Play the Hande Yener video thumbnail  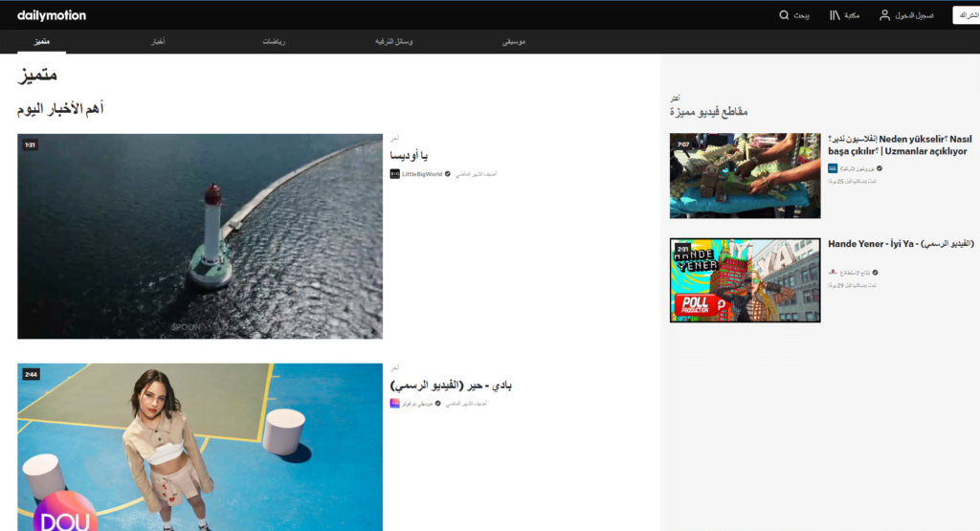click(746, 279)
